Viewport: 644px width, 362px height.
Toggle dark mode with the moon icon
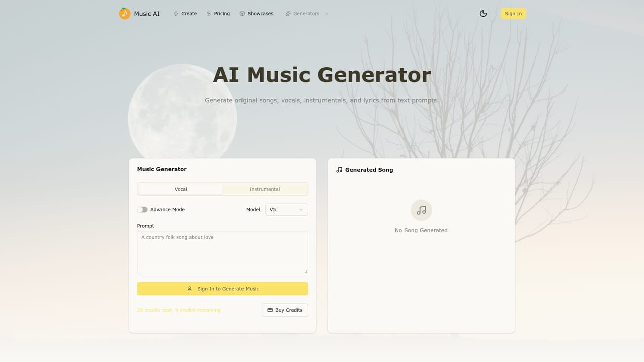[483, 14]
